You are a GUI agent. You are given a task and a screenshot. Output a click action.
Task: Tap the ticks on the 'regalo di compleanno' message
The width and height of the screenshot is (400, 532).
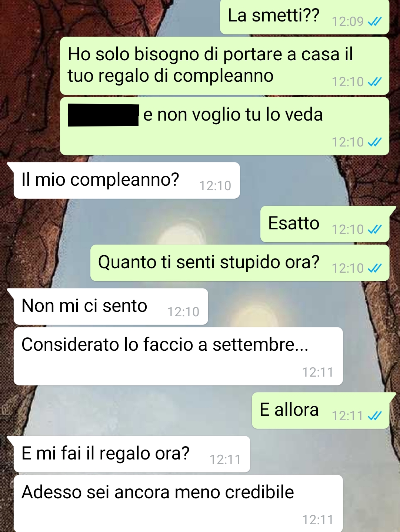pyautogui.click(x=374, y=82)
